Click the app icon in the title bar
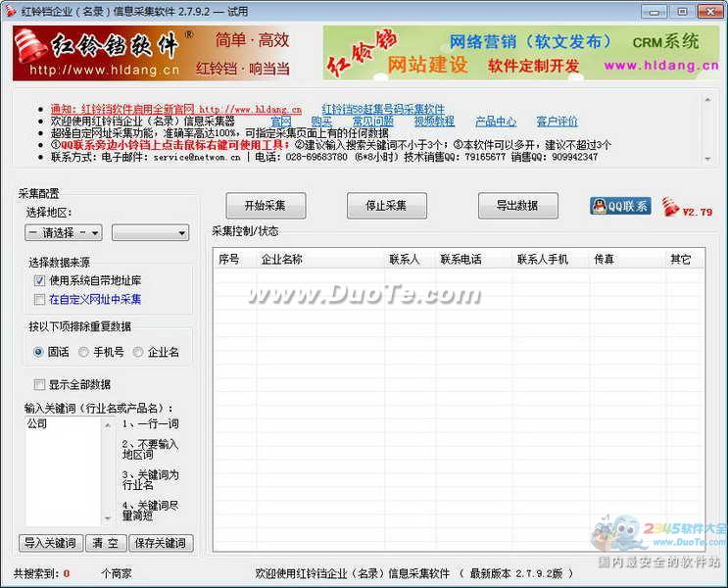This screenshot has height=588, width=728. coord(10,10)
